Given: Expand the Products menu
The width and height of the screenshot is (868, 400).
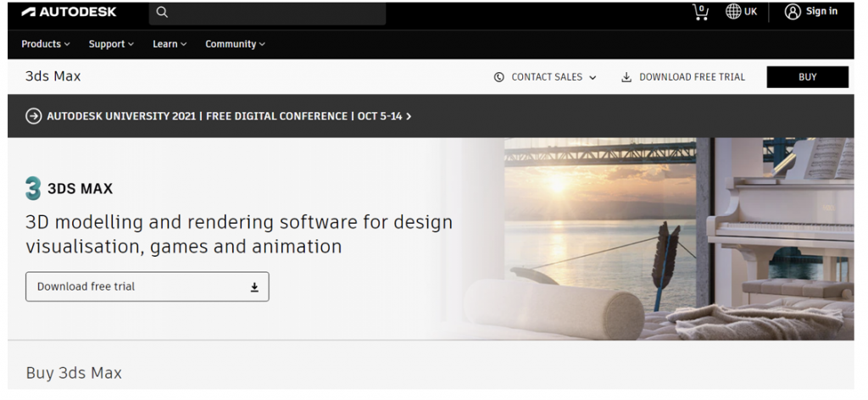Looking at the screenshot, I should click(x=45, y=44).
